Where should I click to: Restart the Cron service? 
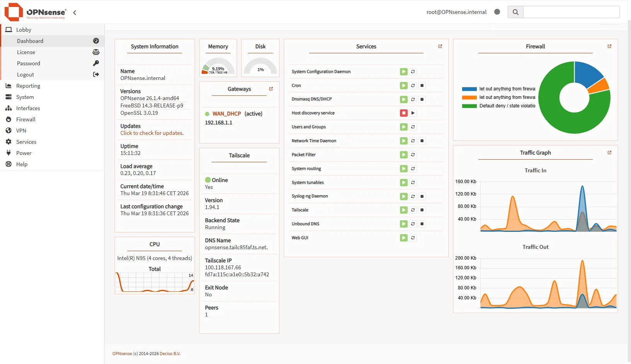pyautogui.click(x=413, y=85)
